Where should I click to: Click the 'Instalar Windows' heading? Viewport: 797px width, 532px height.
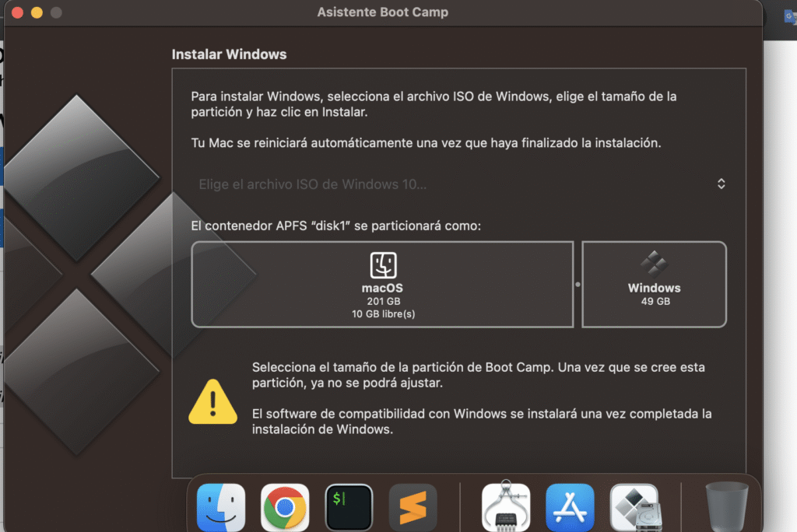tap(229, 54)
